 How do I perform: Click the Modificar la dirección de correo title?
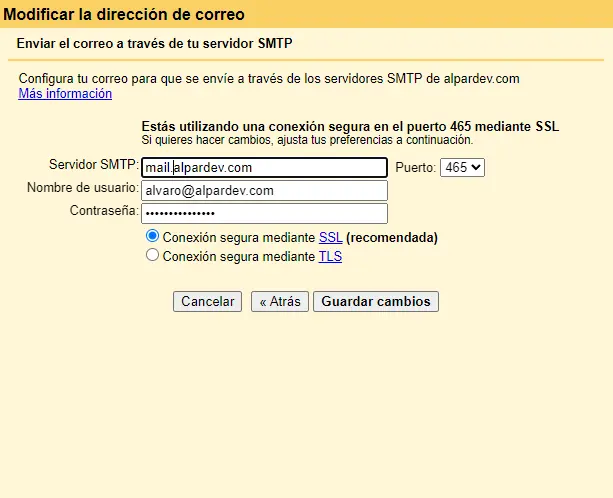[124, 15]
